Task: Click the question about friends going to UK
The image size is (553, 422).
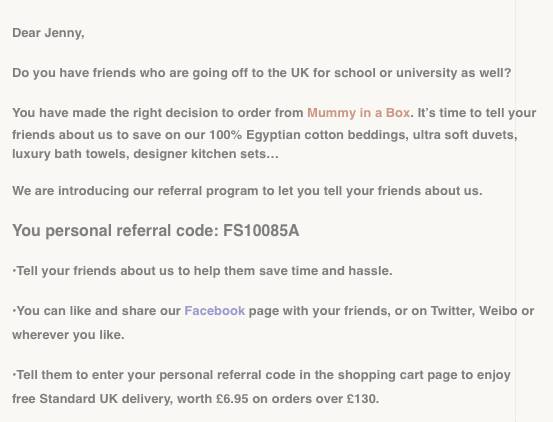Action: pos(262,73)
